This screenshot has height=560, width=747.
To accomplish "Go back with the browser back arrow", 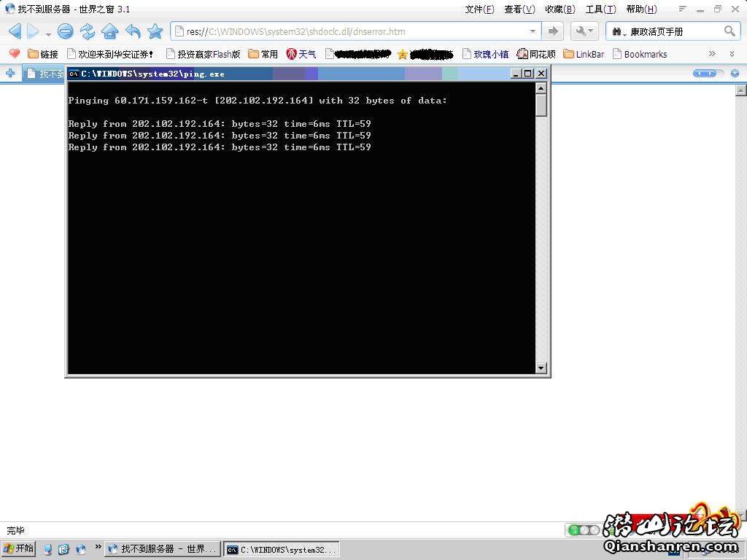I will click(15, 31).
